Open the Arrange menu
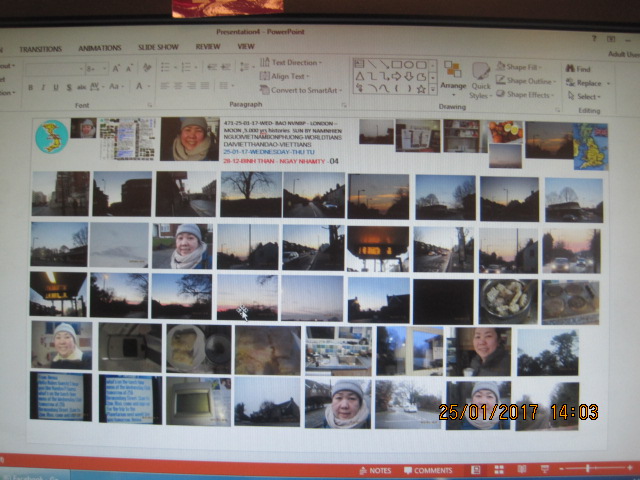 click(x=453, y=78)
